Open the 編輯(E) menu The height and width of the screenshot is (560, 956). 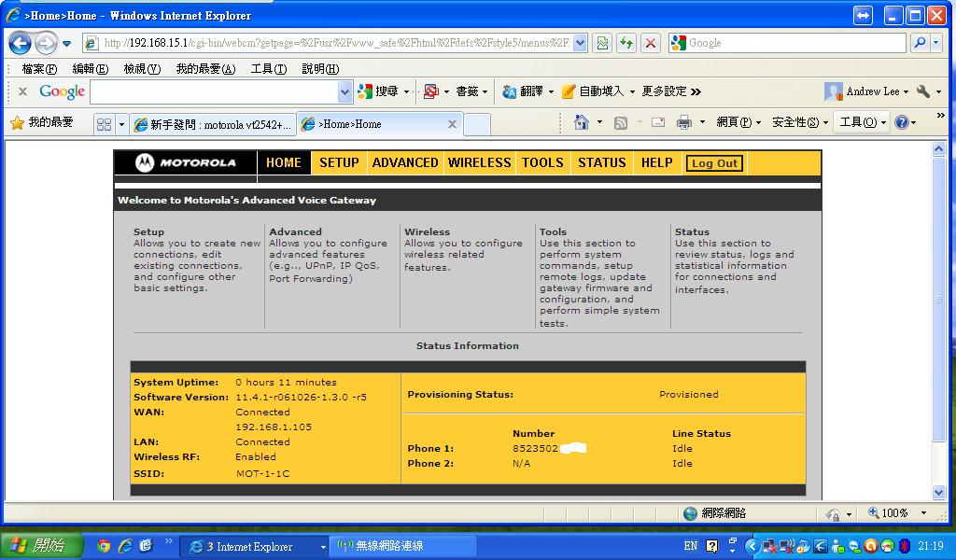tap(91, 69)
